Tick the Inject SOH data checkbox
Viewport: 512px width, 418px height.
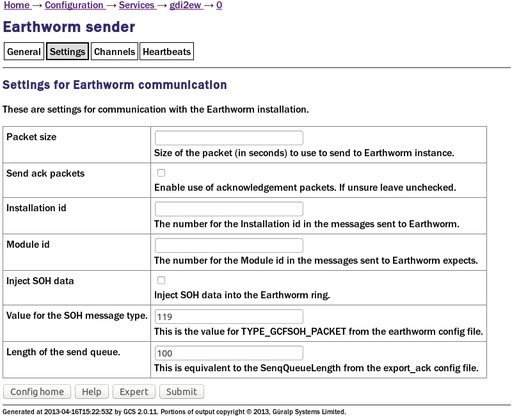(x=161, y=280)
